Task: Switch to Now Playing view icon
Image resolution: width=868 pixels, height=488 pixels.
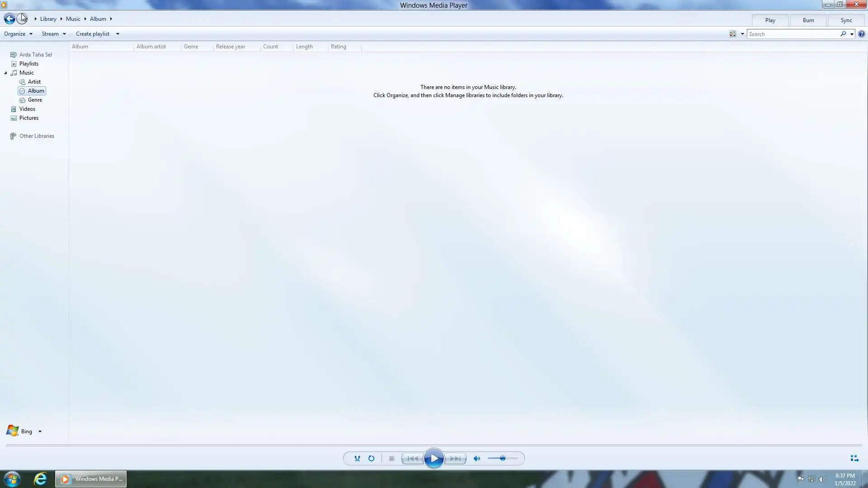Action: pyautogui.click(x=854, y=458)
